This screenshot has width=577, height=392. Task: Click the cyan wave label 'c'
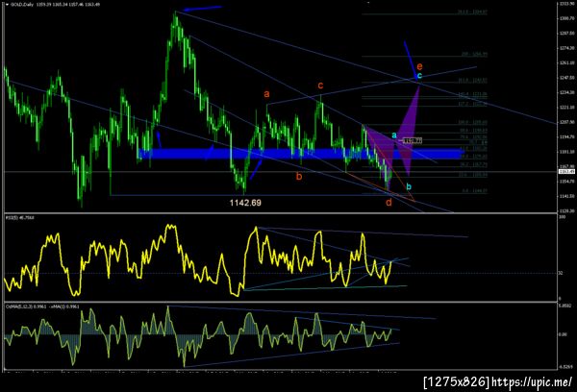(419, 76)
